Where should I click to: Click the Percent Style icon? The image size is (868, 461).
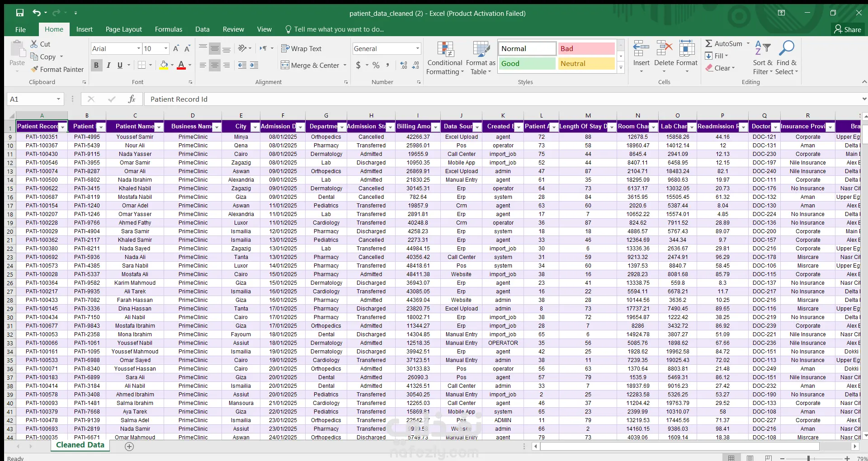point(376,65)
